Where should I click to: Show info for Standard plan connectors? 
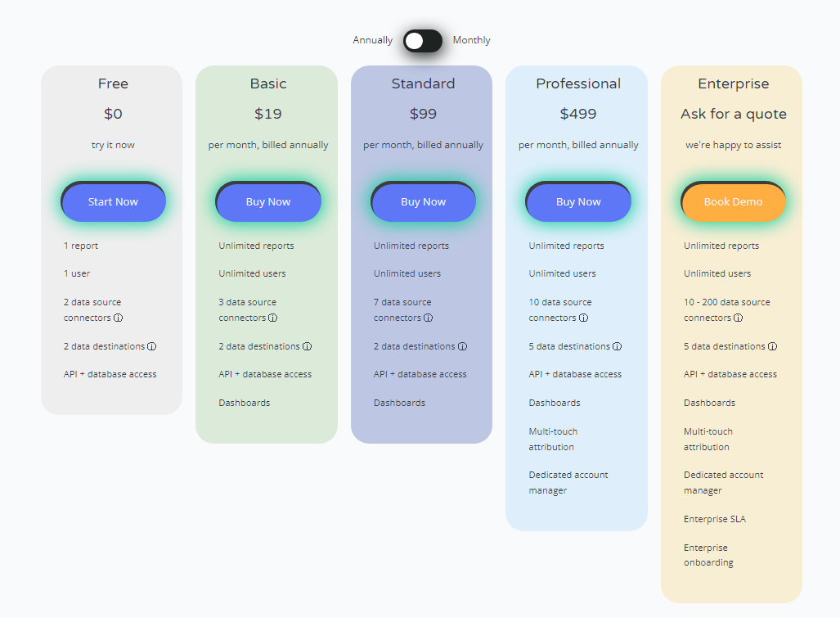pos(428,318)
